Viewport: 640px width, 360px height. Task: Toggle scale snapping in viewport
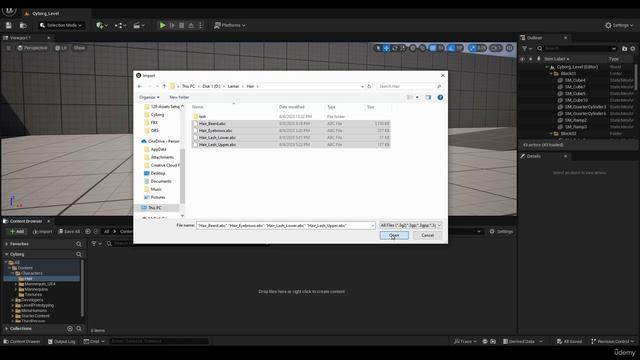coord(473,48)
